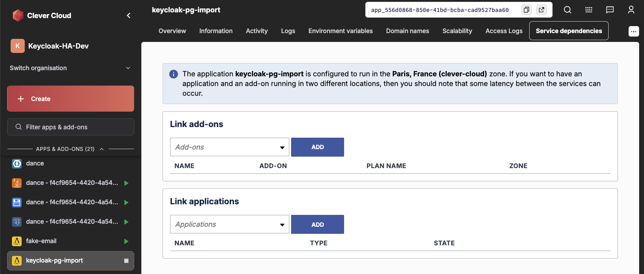Image resolution: width=644 pixels, height=274 pixels.
Task: Click the ADD-ON column header
Action: 273,166
